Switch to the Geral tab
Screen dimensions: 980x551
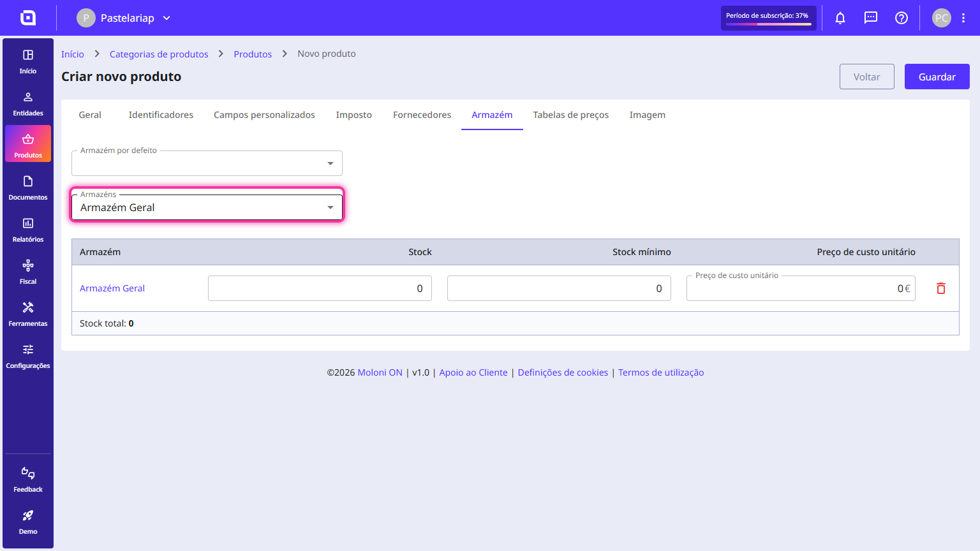[90, 115]
